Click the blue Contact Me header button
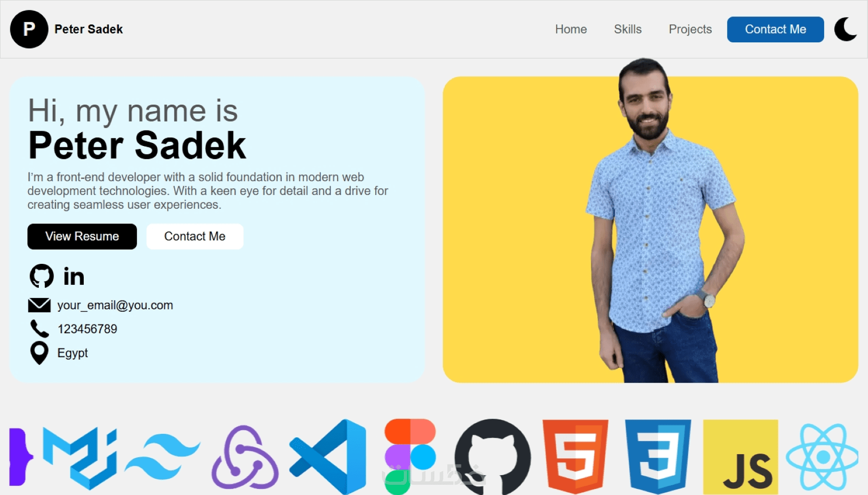Image resolution: width=868 pixels, height=495 pixels. pyautogui.click(x=776, y=30)
